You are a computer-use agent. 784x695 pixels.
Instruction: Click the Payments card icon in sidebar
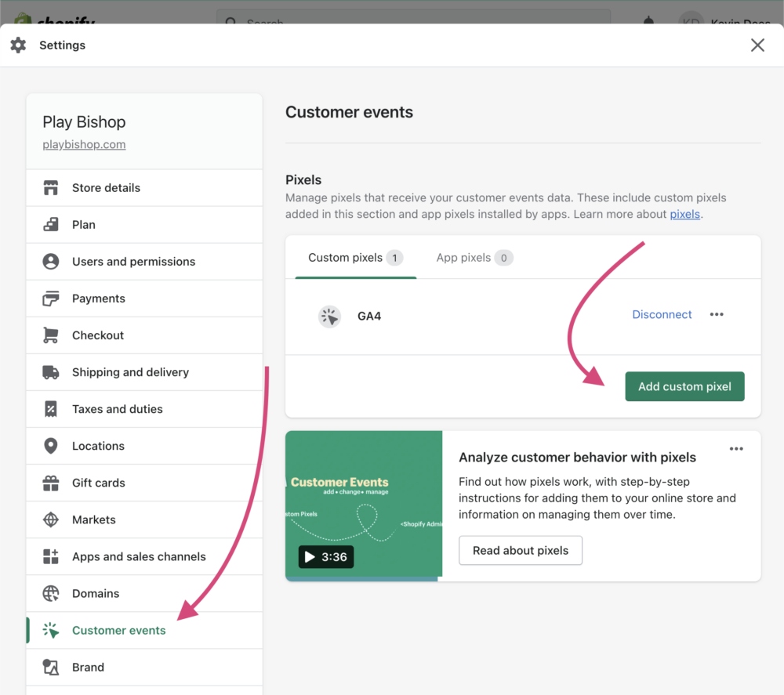[50, 299]
